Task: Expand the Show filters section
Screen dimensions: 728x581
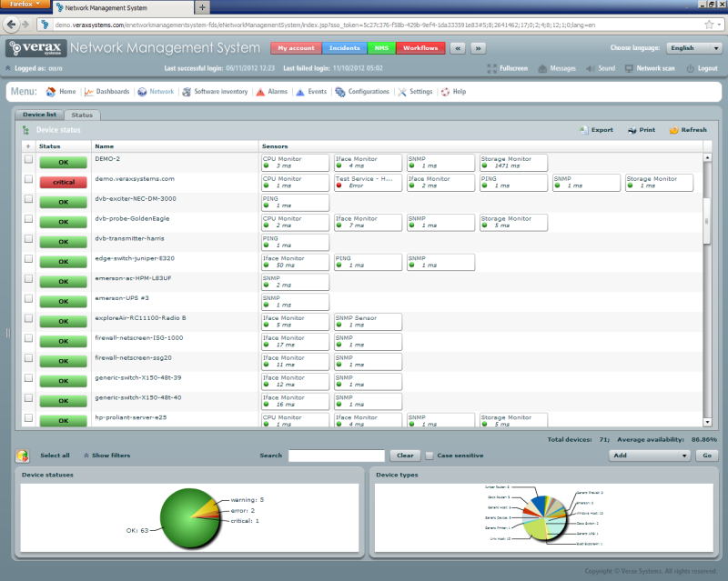Action: point(107,456)
